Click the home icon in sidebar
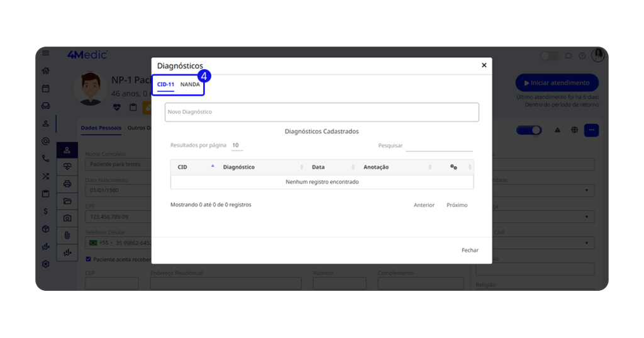644x338 pixels. (46, 71)
